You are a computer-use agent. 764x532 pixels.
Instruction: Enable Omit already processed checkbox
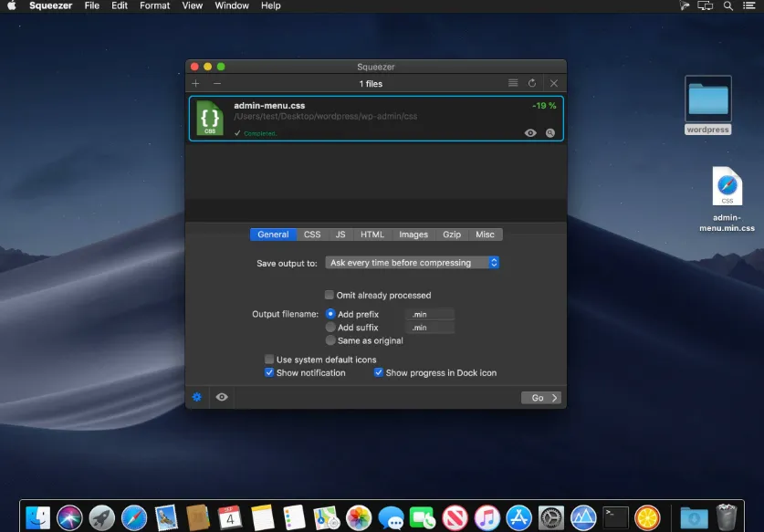click(330, 295)
